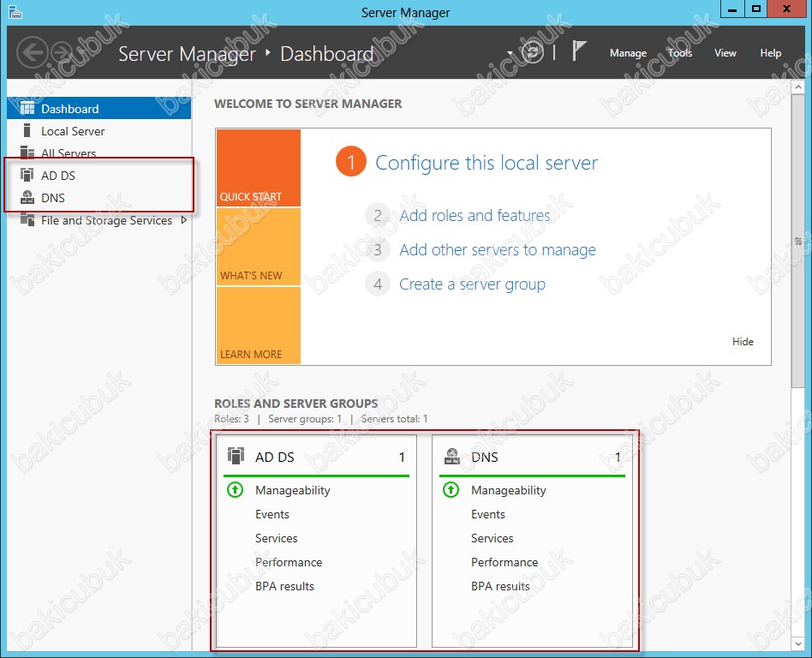Viewport: 812px width, 658px height.
Task: Open the View menu
Action: click(x=725, y=53)
